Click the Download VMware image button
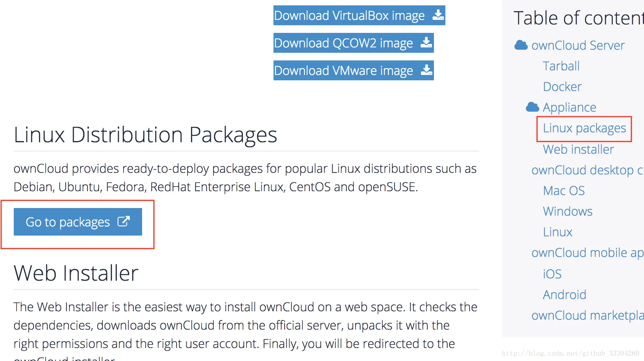 coord(353,70)
